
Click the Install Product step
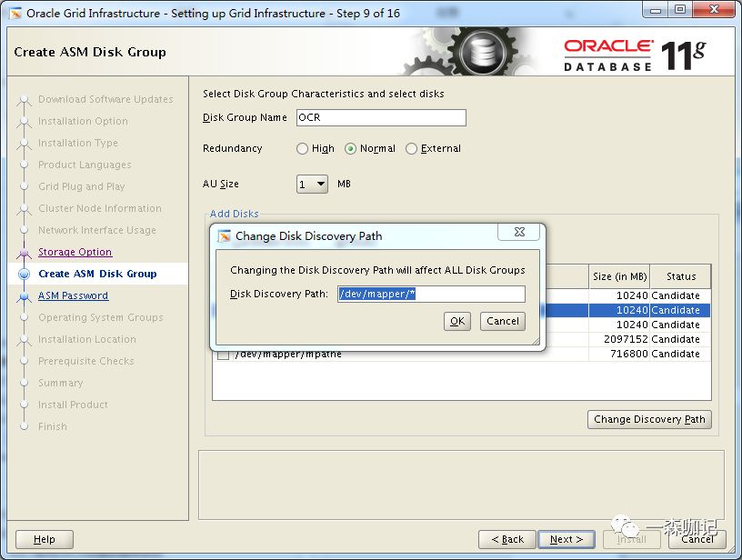pyautogui.click(x=73, y=405)
